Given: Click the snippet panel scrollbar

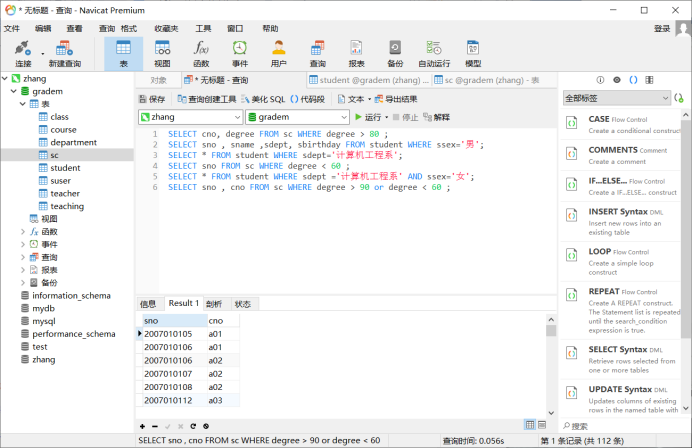Looking at the screenshot, I should point(685,230).
